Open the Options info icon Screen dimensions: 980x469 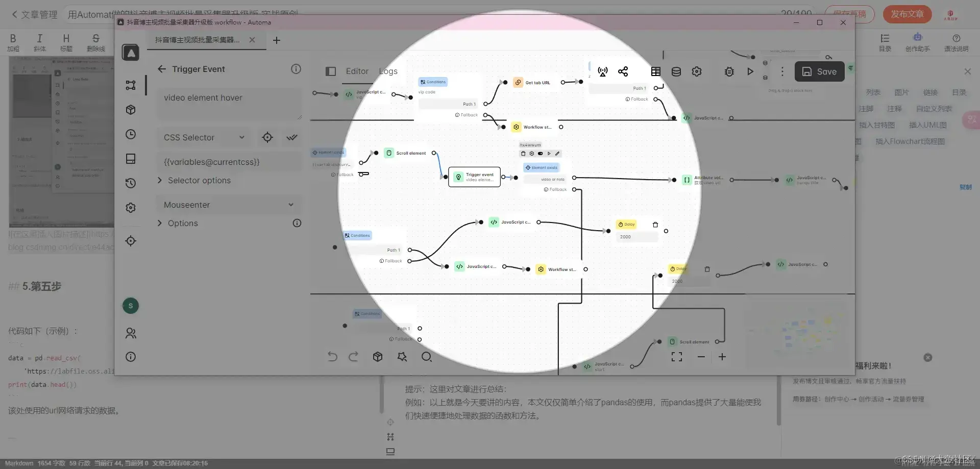297,223
